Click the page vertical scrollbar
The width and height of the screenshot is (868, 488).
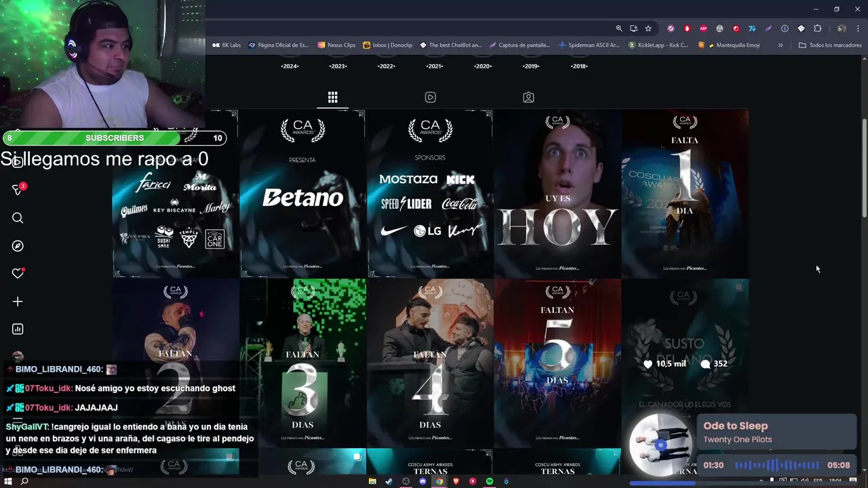point(864,169)
